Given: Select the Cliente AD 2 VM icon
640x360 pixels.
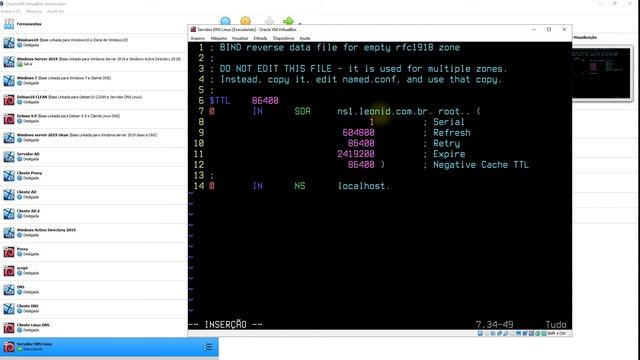Looking at the screenshot, I should (x=9, y=213).
